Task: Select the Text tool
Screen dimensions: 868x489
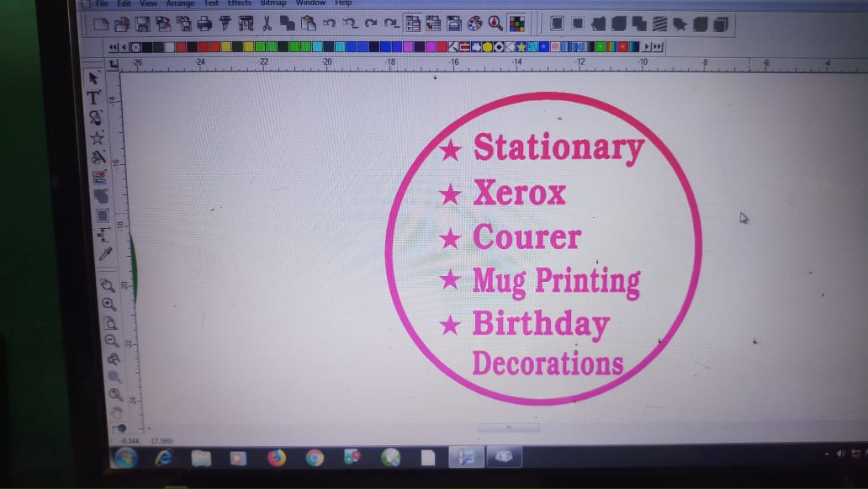Action: click(x=93, y=98)
